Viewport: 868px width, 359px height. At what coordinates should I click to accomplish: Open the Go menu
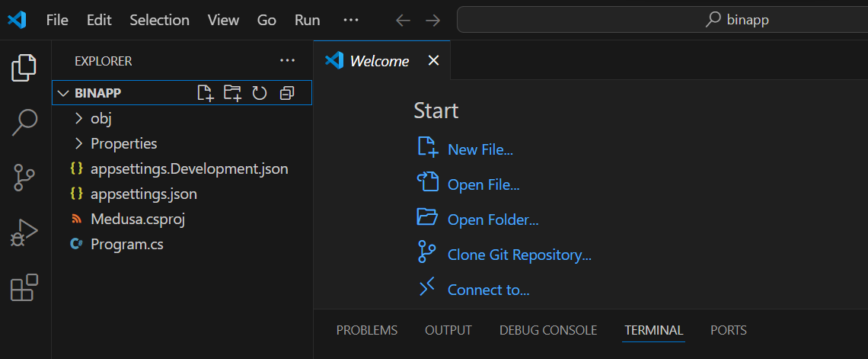click(266, 21)
